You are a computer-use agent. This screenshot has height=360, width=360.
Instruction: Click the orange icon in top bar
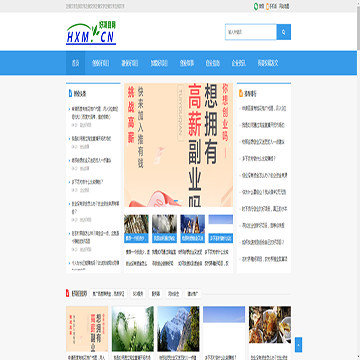point(267,6)
